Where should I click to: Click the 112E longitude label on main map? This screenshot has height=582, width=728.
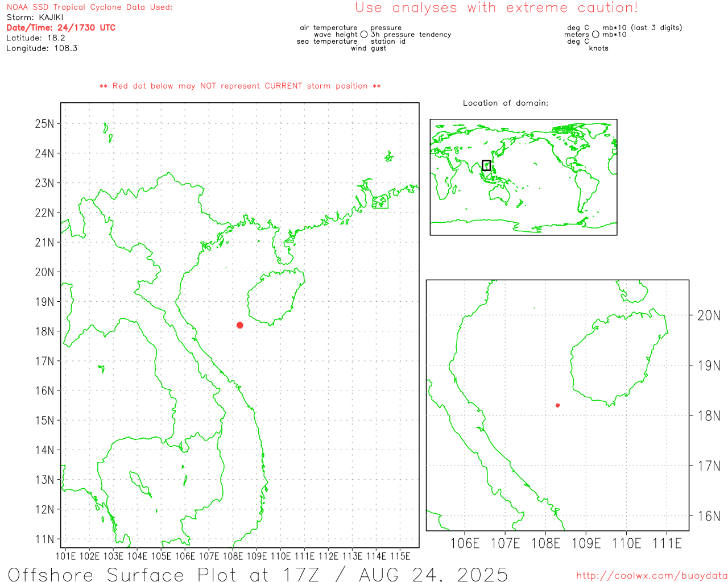328,556
